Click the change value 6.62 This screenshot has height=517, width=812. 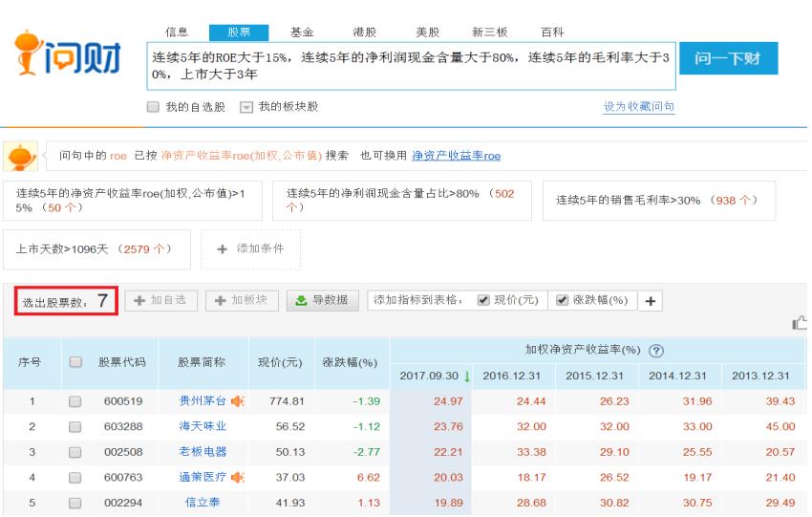click(369, 478)
